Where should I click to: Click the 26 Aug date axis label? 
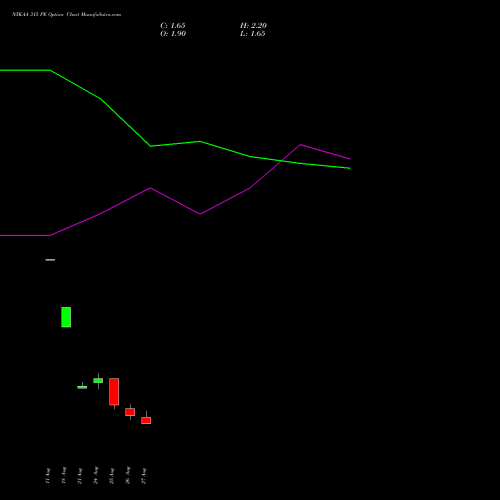coord(128,475)
